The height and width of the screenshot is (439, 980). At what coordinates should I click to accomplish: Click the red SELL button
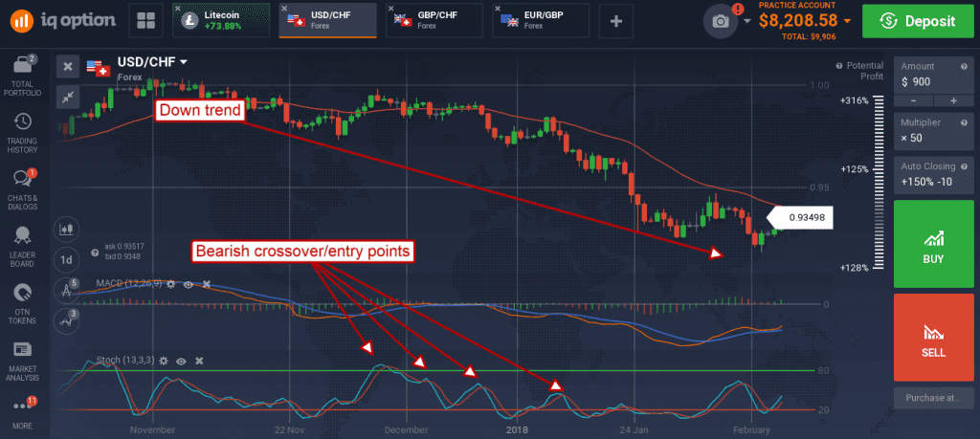(x=933, y=338)
